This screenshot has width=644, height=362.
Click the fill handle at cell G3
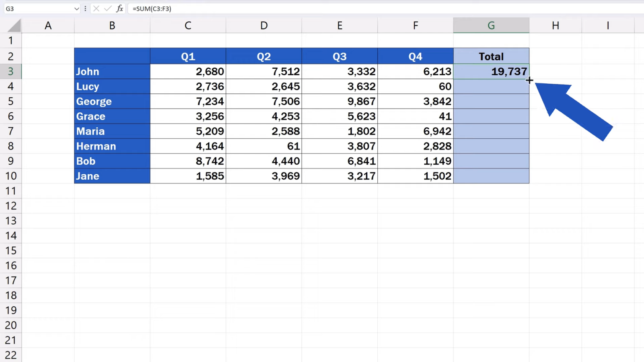pyautogui.click(x=529, y=79)
